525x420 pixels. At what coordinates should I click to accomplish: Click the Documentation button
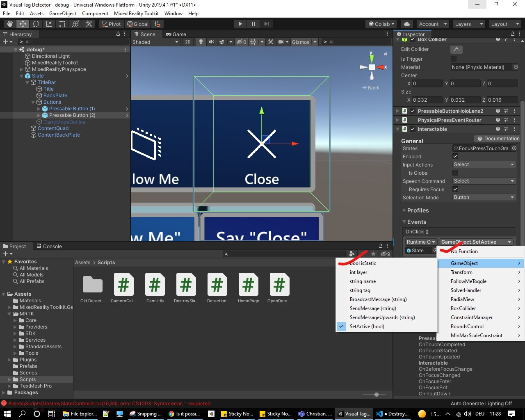point(498,139)
